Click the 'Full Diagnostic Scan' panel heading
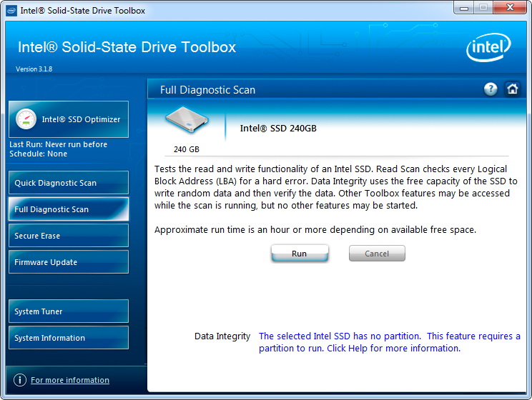This screenshot has width=532, height=400. (207, 90)
